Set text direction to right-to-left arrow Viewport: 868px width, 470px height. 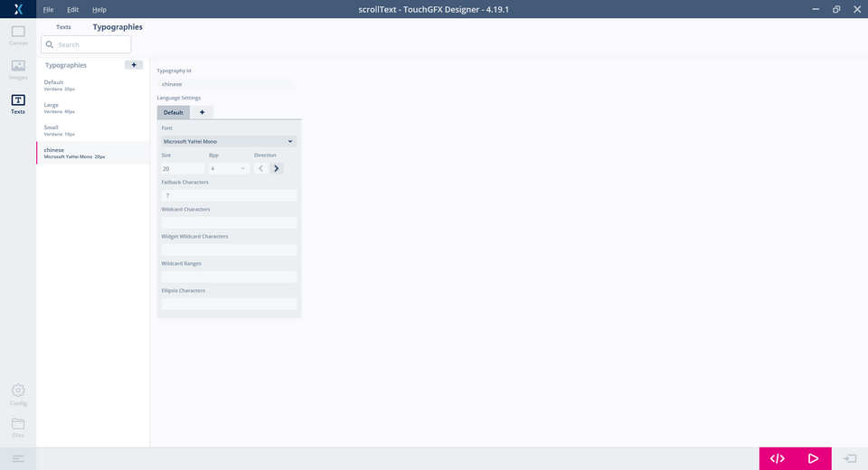(261, 168)
